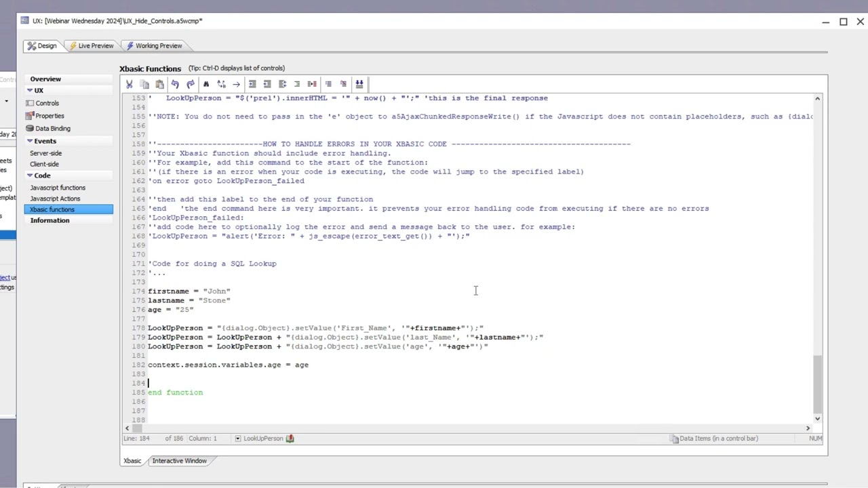Click the horizontal scrollbar thumb
868x488 pixels.
point(137,428)
